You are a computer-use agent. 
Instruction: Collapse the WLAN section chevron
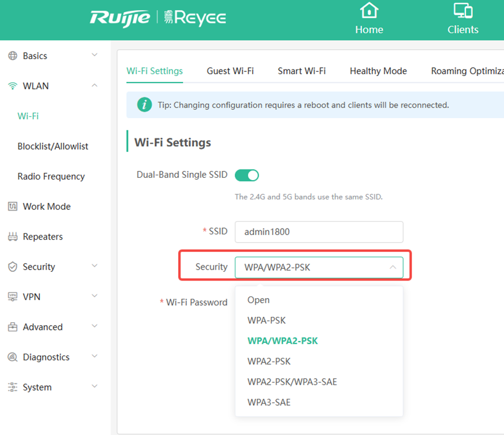(95, 86)
